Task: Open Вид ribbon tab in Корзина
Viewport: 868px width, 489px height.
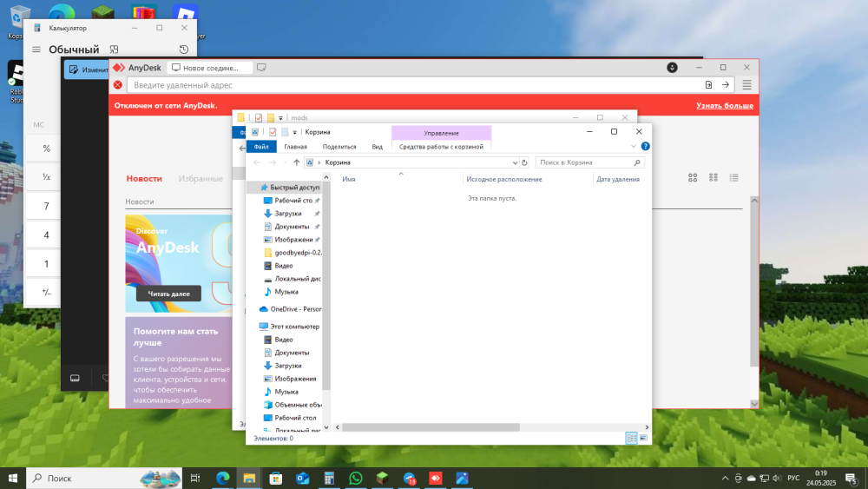Action: tap(377, 147)
